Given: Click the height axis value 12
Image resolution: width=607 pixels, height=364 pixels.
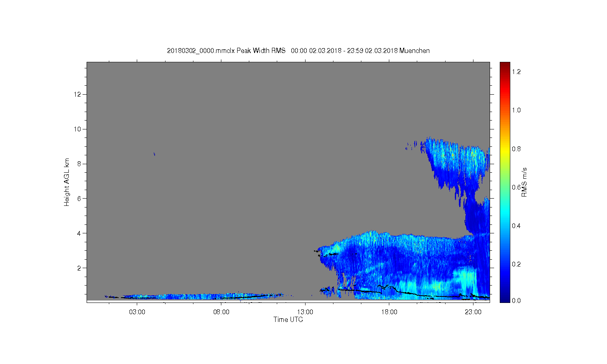Looking at the screenshot, I should tap(79, 94).
